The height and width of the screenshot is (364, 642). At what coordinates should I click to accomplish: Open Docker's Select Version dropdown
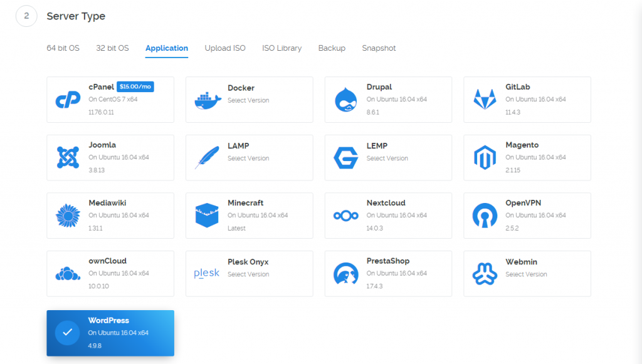tap(248, 100)
